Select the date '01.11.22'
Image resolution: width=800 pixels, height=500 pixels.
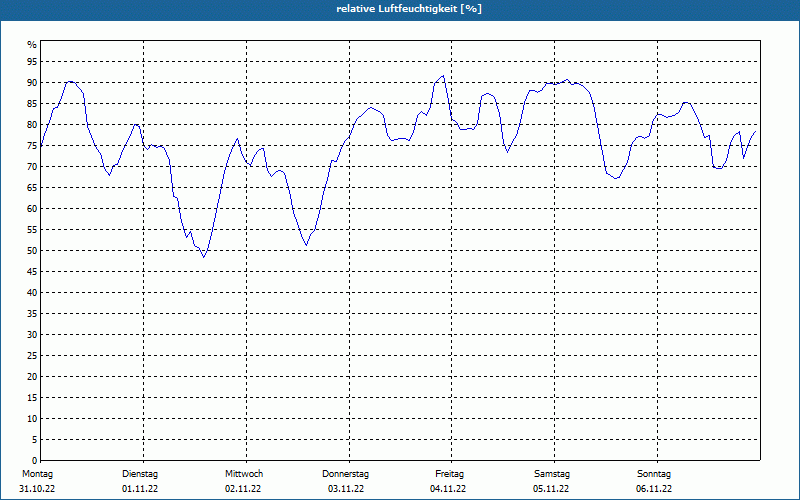click(140, 489)
